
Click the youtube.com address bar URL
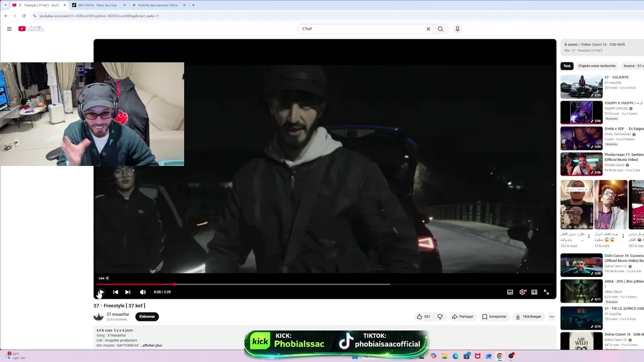[99, 16]
